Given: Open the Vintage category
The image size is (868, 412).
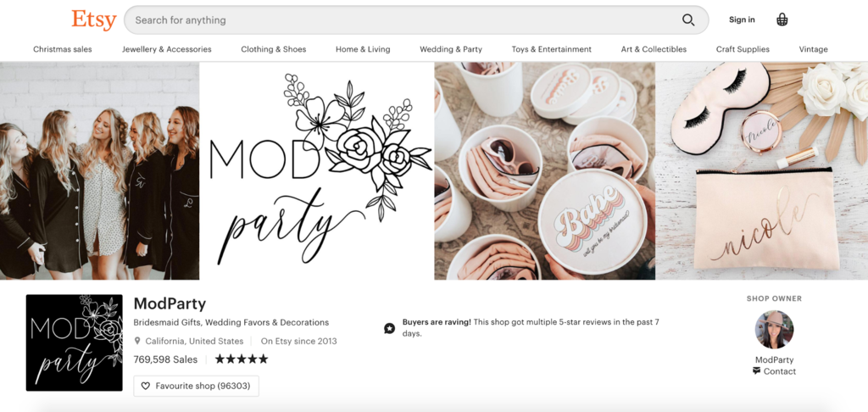Looking at the screenshot, I should coord(813,49).
